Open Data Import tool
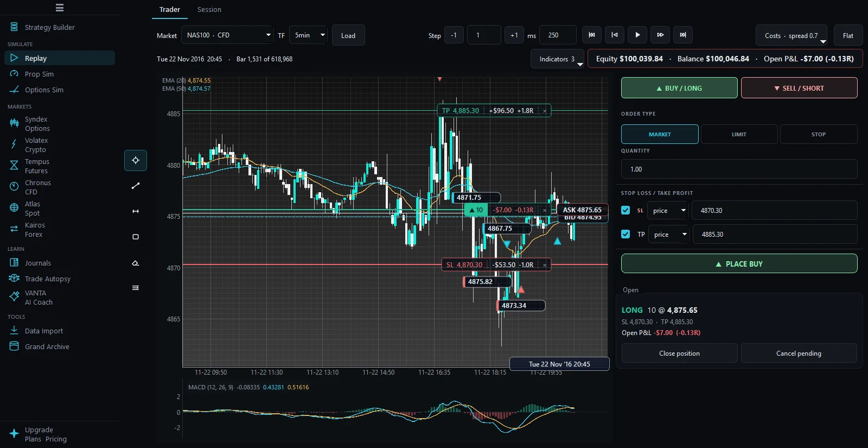The image size is (868, 448). tap(60, 331)
